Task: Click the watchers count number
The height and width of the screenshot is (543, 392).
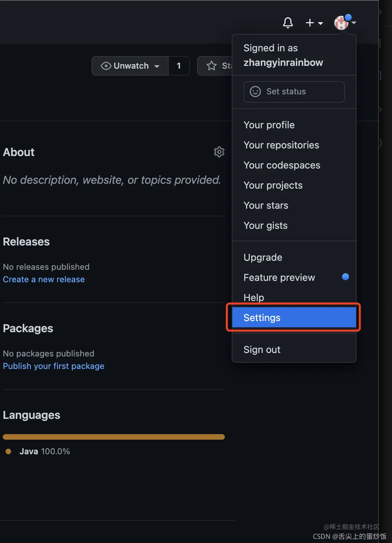Action: [179, 66]
